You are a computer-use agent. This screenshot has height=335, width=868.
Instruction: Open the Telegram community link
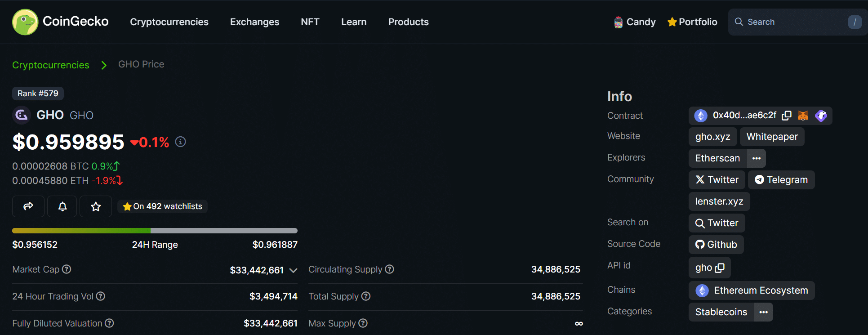781,180
